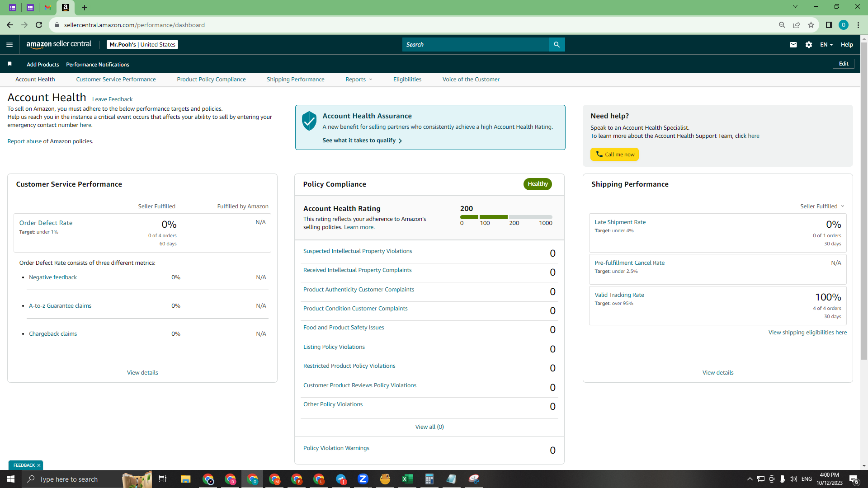Screen dimensions: 868x488
Task: Go back using the browser back arrow
Action: pyautogui.click(x=9, y=25)
